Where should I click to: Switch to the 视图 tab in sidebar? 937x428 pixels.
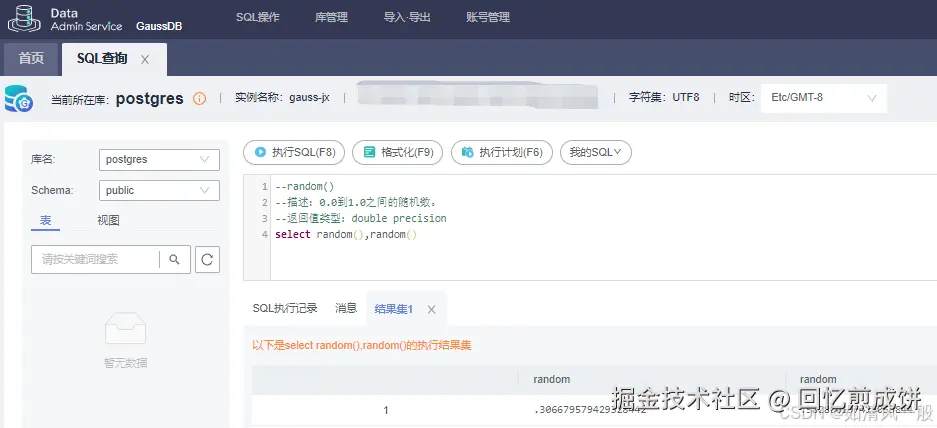[x=108, y=220]
